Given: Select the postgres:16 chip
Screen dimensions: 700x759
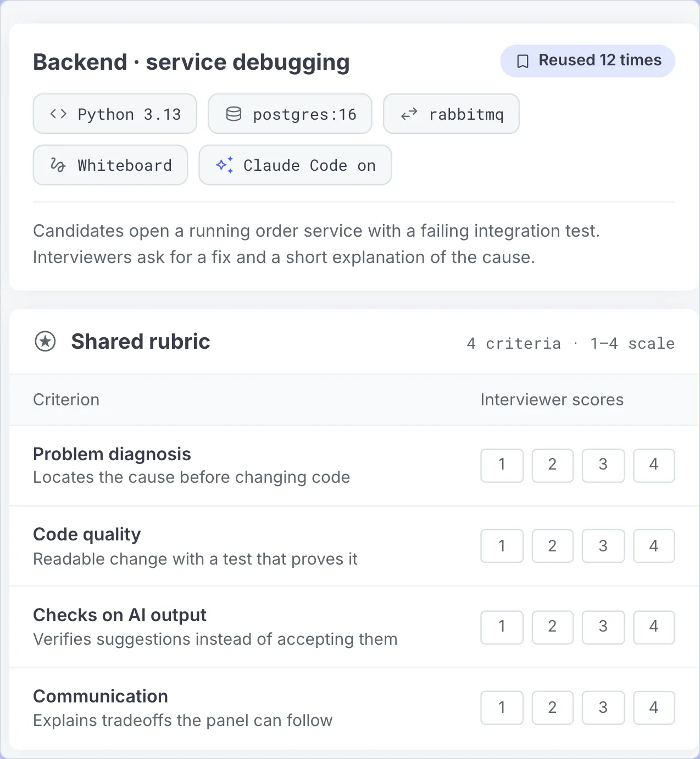Looking at the screenshot, I should (x=290, y=114).
